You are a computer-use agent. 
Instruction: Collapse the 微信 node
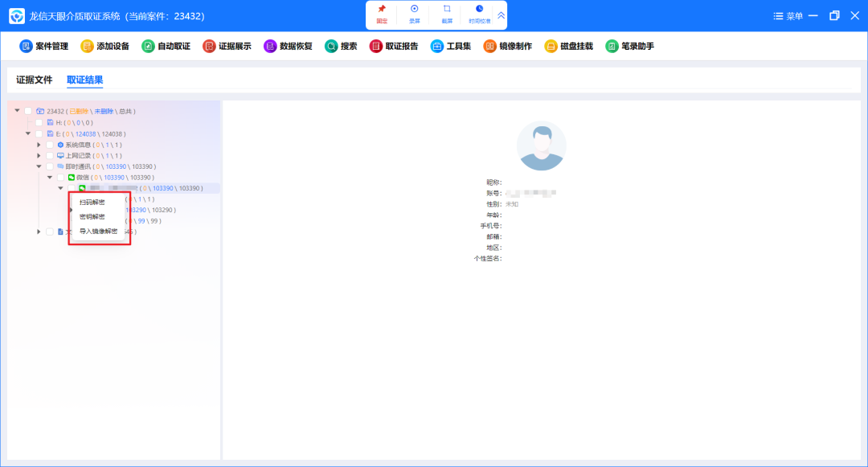coord(50,177)
